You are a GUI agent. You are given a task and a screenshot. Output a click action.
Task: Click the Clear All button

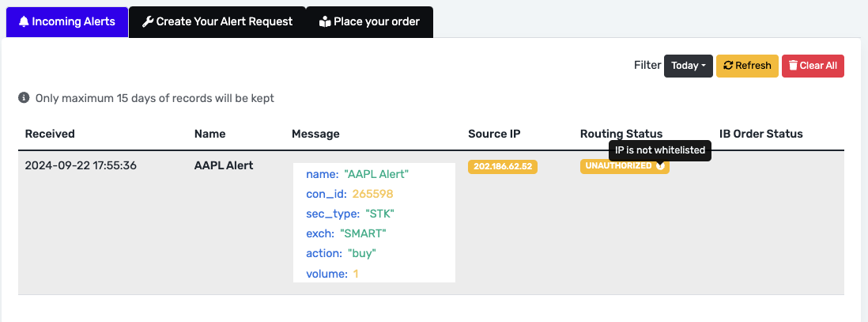pyautogui.click(x=813, y=66)
